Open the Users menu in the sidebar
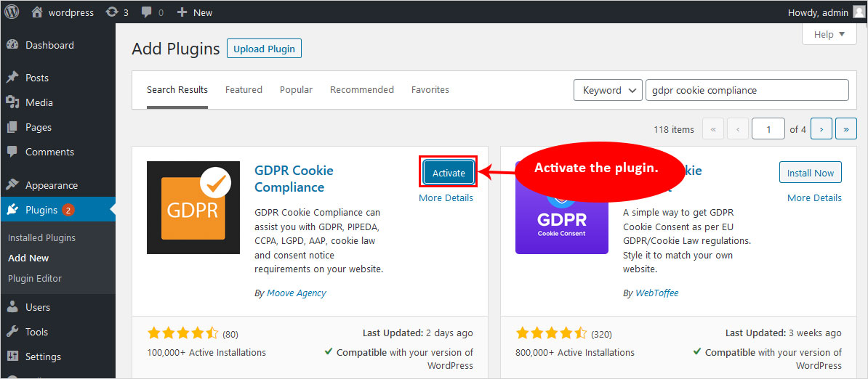 pos(38,307)
